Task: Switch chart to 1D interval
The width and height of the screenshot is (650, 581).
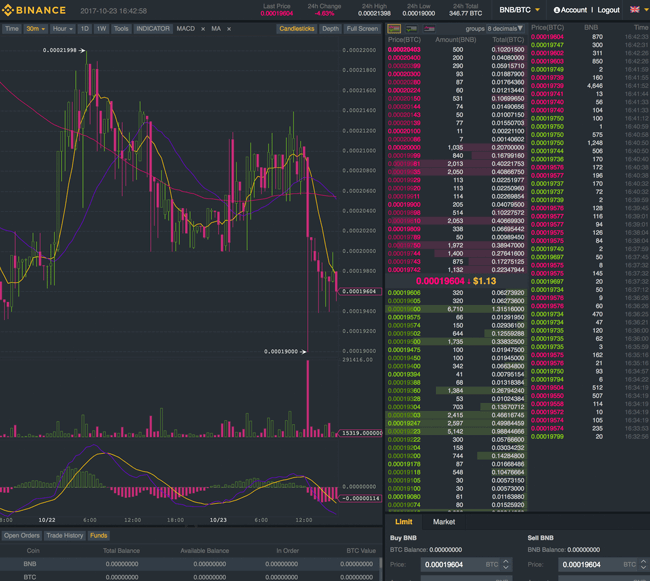Action: (85, 29)
